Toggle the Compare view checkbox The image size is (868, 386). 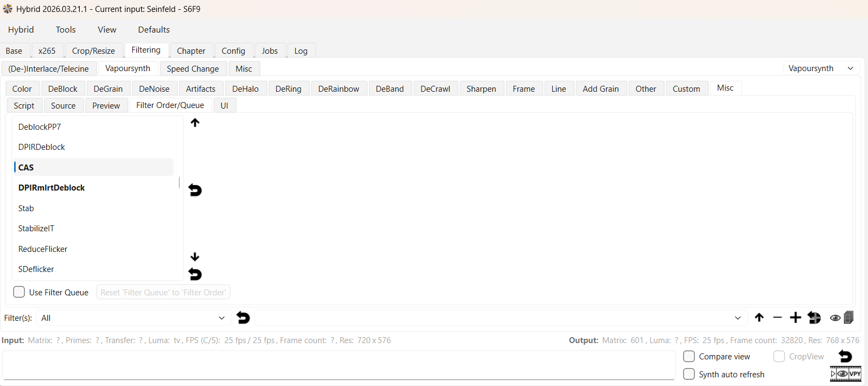click(x=689, y=356)
